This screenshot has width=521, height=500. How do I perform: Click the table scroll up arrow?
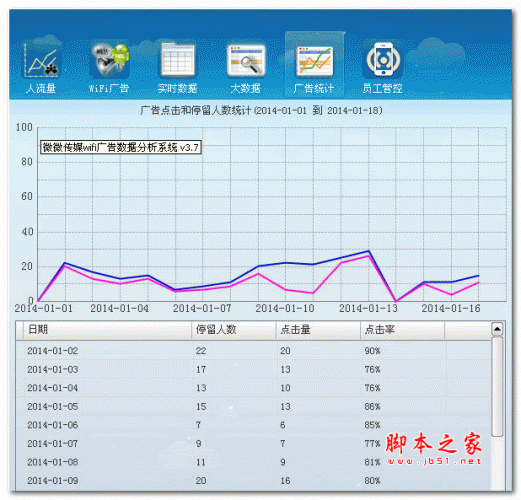497,329
